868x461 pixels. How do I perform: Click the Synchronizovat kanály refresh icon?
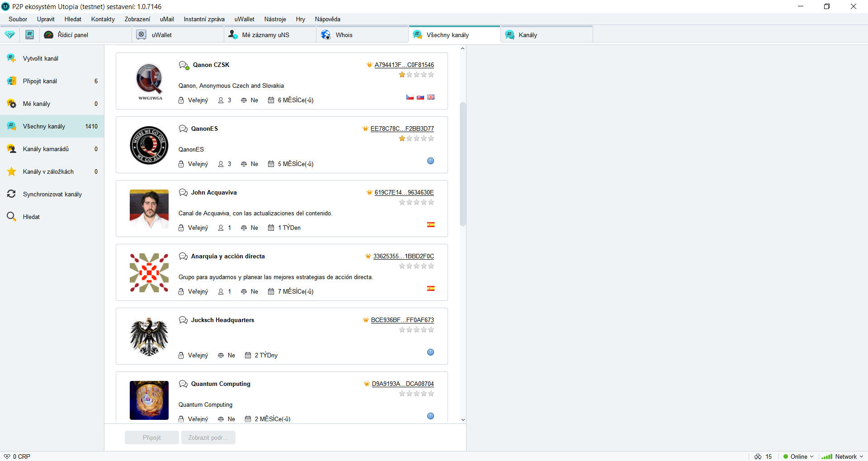coord(11,194)
